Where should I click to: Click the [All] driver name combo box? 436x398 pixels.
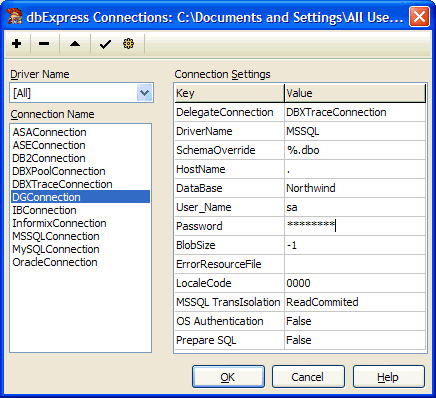click(x=82, y=93)
